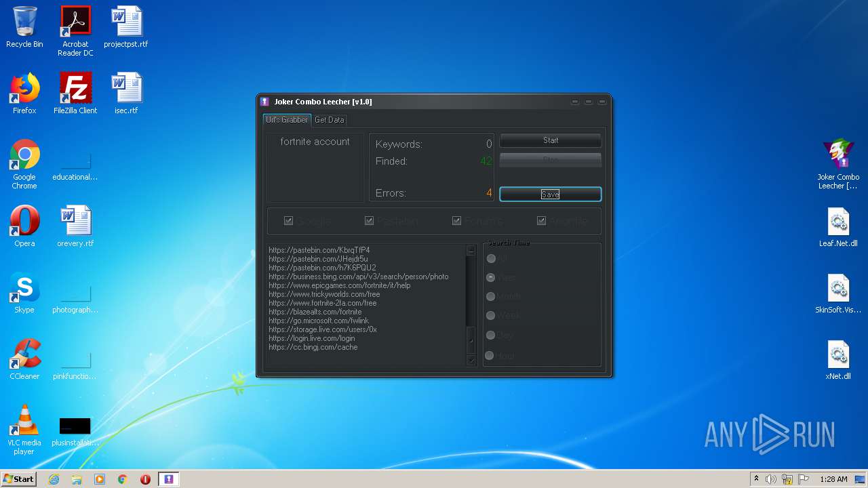Open the Windows Start menu

point(18,479)
